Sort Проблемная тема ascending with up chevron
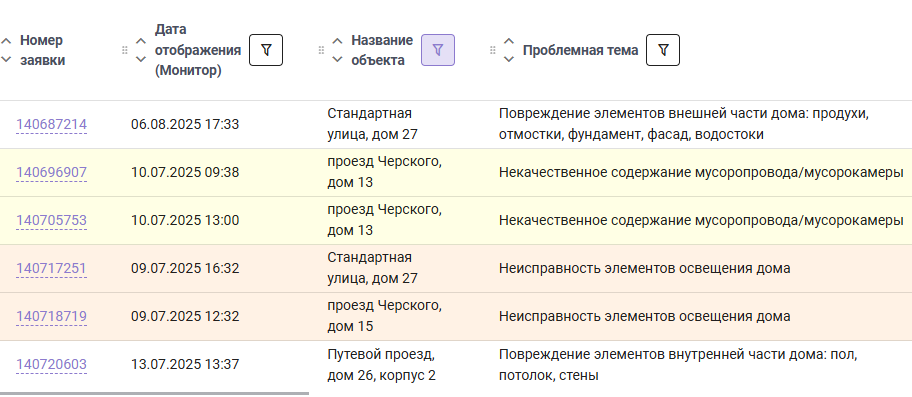Screen dimensions: 912x397 (509, 41)
